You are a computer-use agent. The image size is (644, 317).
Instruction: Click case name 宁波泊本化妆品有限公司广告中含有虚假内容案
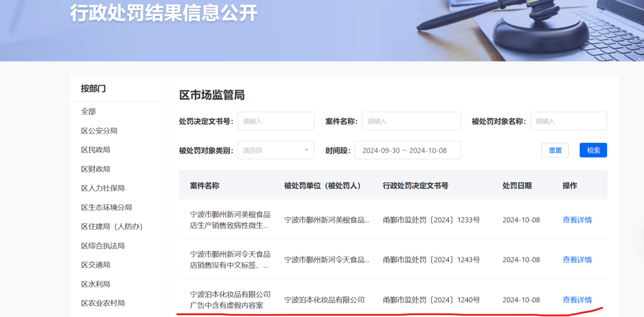230,300
